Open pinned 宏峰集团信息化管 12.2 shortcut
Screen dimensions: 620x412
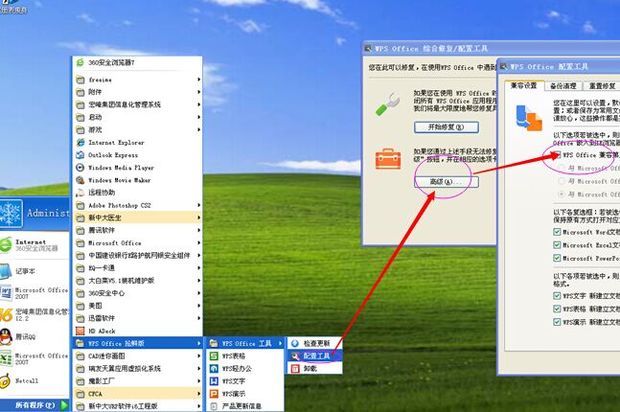[34, 315]
